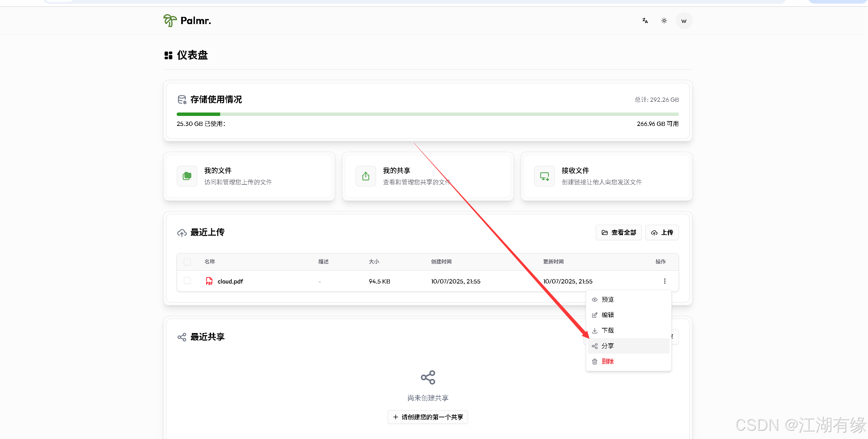Click 请创建您的第一个共享
This screenshot has width=868, height=439.
pyautogui.click(x=427, y=417)
